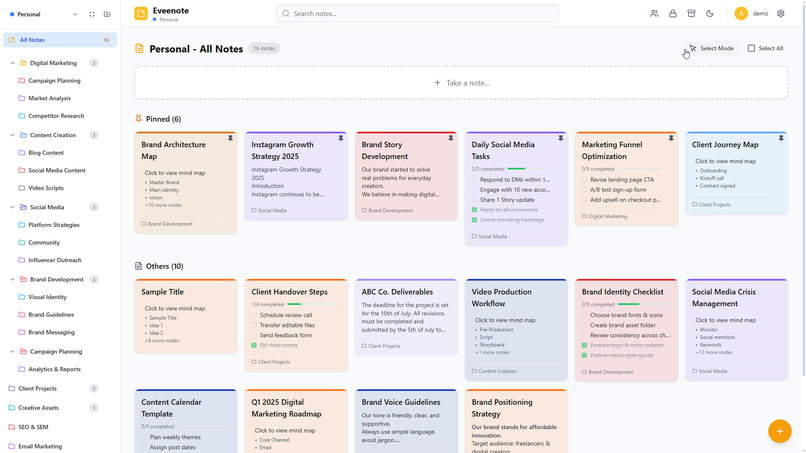Screen dimensions: 806x453
Task: Open the ABC Co. Deliverables note
Action: [406, 318]
